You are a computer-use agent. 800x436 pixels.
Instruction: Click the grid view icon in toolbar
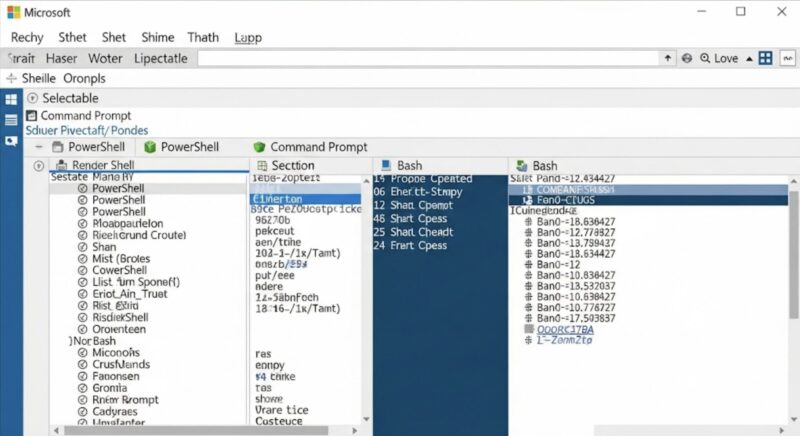click(x=765, y=58)
